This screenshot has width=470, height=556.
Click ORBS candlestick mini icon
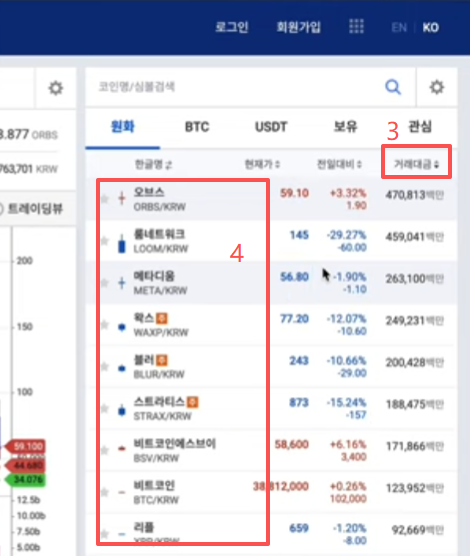(x=122, y=198)
